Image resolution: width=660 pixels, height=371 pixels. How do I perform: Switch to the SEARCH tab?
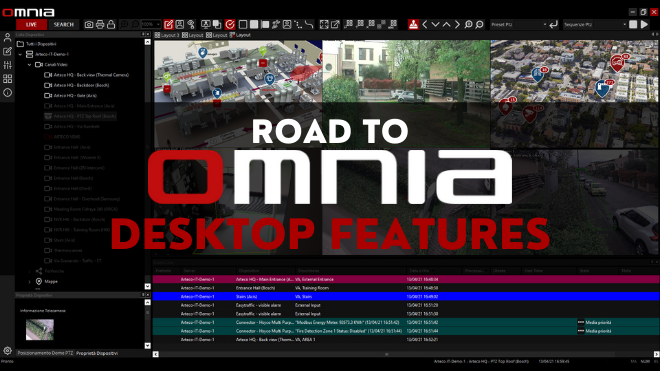[64, 24]
